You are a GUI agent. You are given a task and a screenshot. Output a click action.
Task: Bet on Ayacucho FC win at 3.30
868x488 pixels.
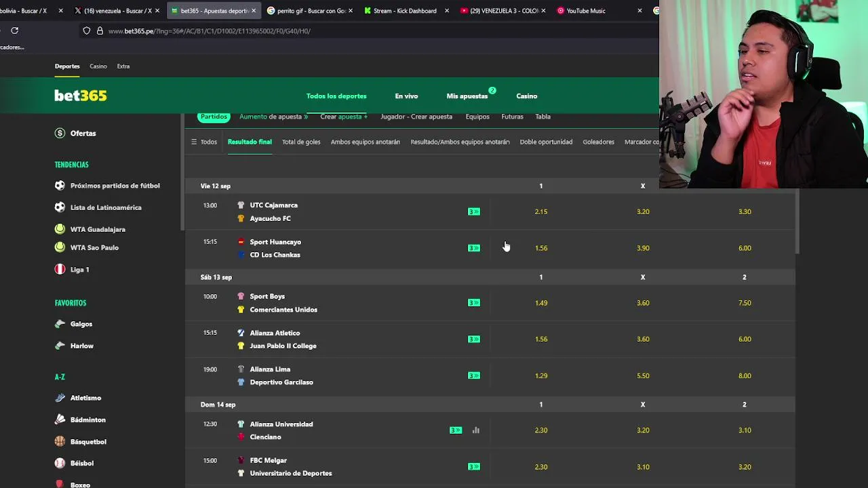[x=745, y=211]
